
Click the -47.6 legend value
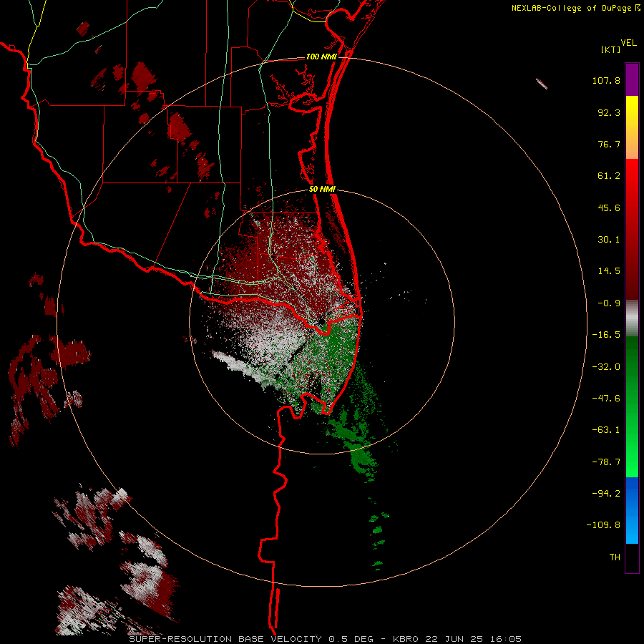point(606,399)
